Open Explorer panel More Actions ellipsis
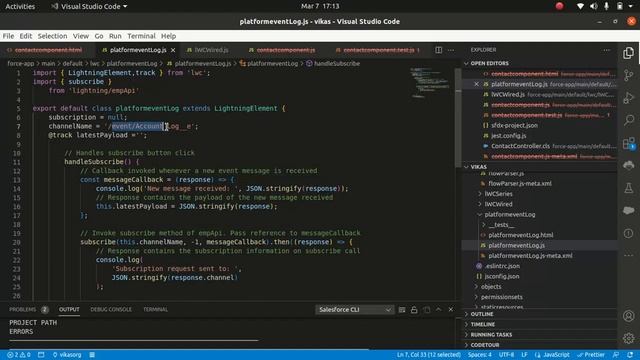This screenshot has width=640, height=360. click(607, 50)
